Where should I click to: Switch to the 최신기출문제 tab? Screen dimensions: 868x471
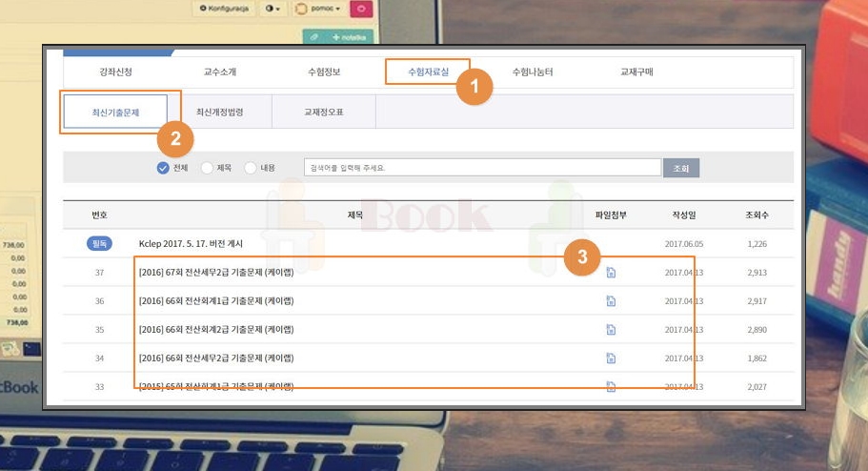click(x=115, y=112)
